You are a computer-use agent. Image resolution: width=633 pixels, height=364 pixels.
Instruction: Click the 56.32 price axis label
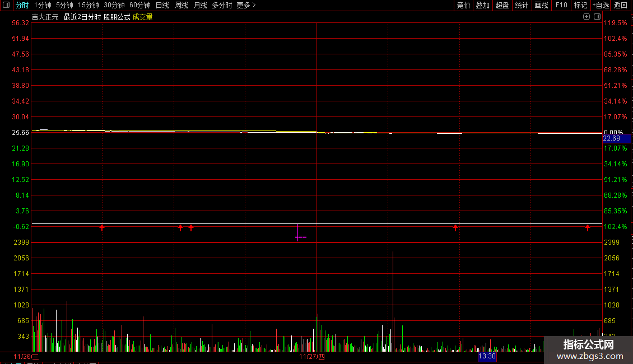tap(20, 23)
